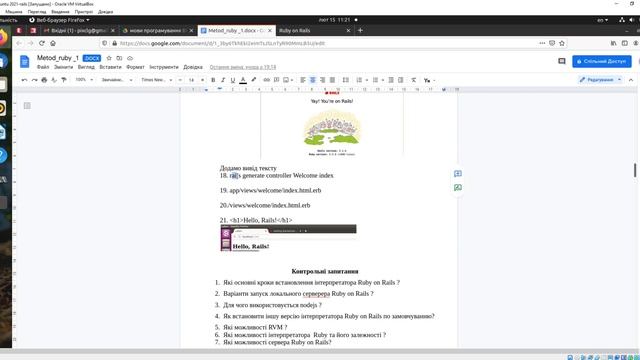Open the Файл menu
Image resolution: width=640 pixels, height=360 pixels.
pyautogui.click(x=43, y=67)
